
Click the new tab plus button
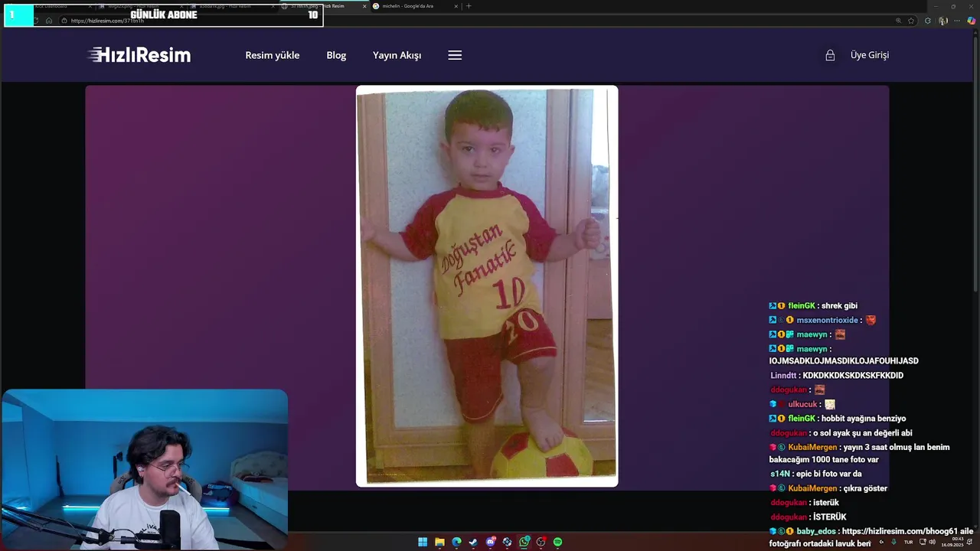point(469,6)
